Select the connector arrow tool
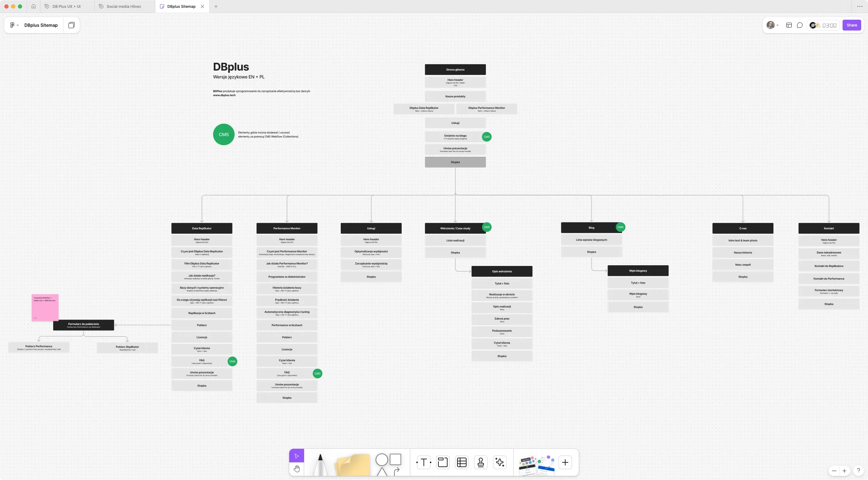 pyautogui.click(x=396, y=471)
